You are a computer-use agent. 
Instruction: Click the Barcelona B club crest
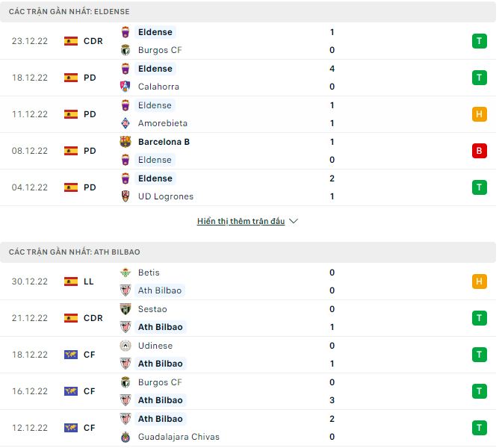tap(125, 142)
